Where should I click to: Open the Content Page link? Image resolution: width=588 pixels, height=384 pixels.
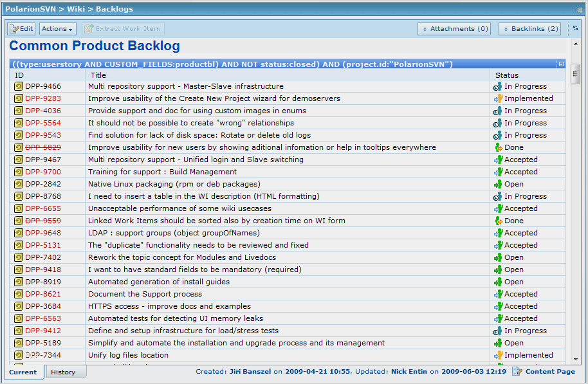(549, 372)
